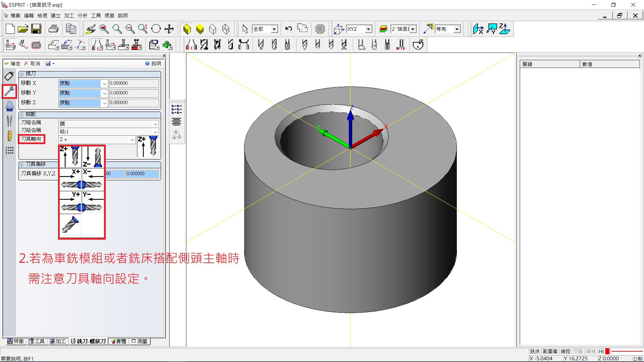Toggle 副圖素 mode in status bar

[x=550, y=351]
